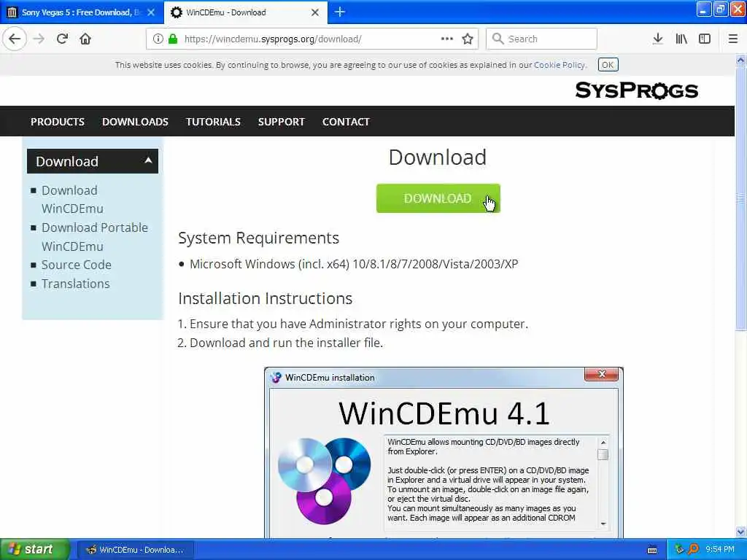Open the Firefox hamburger menu

point(733,39)
